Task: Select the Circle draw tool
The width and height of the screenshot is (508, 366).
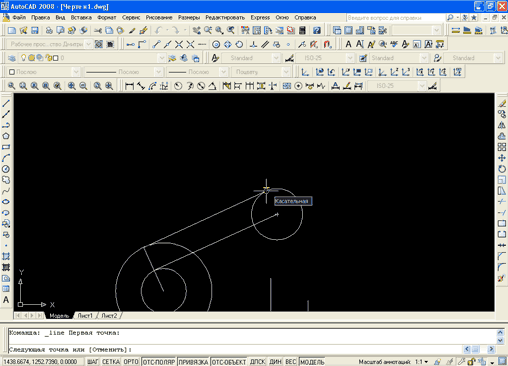Action: (6, 169)
